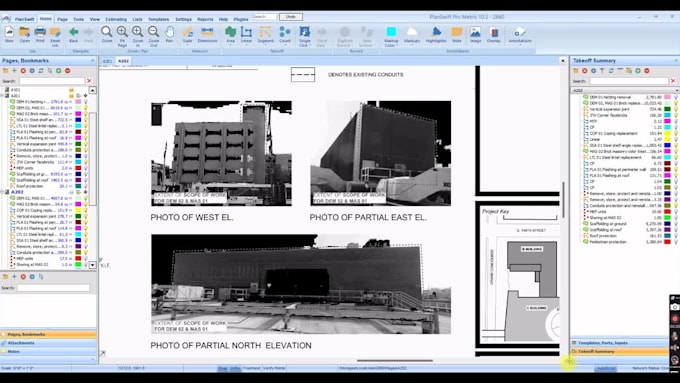Open the Estimating ribbon tab

pyautogui.click(x=116, y=19)
